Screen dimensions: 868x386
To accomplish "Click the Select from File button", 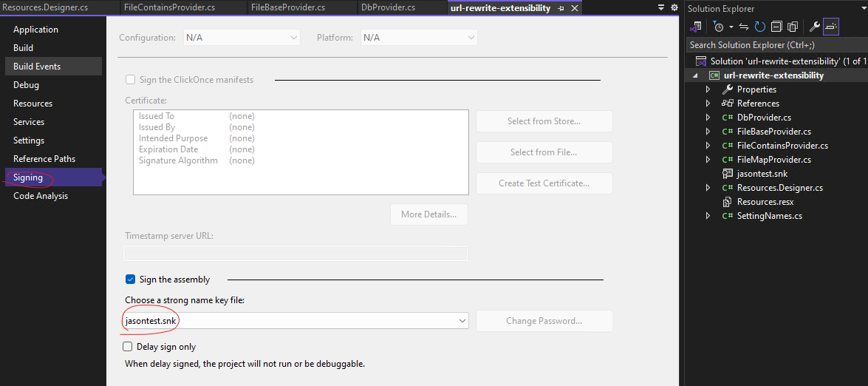I will (544, 152).
